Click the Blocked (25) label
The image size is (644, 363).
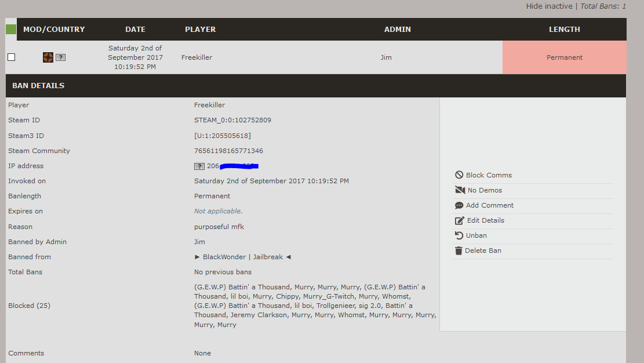click(29, 306)
